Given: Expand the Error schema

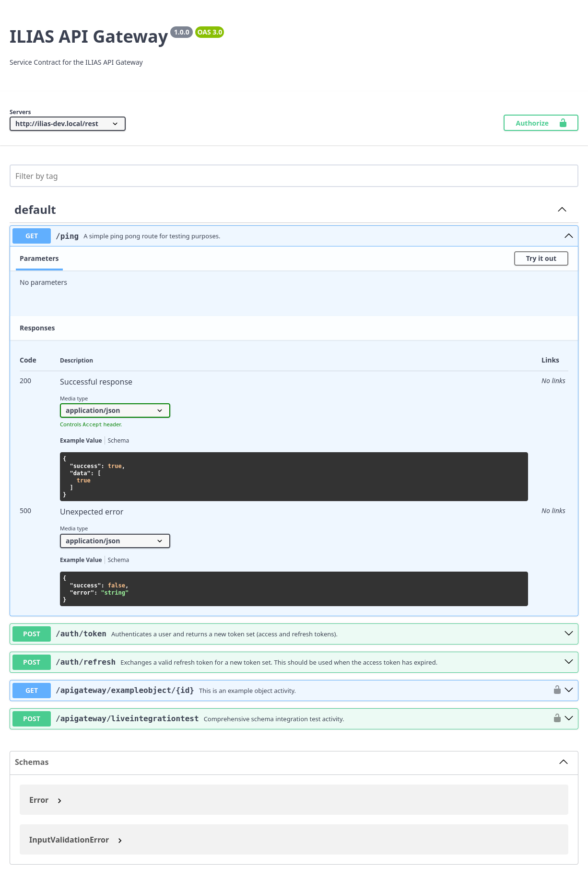Looking at the screenshot, I should point(46,800).
